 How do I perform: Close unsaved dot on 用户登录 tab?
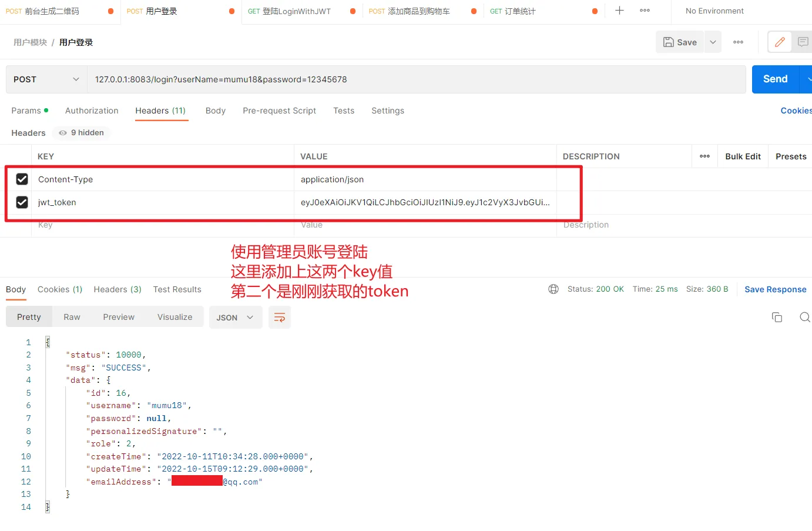tap(231, 11)
